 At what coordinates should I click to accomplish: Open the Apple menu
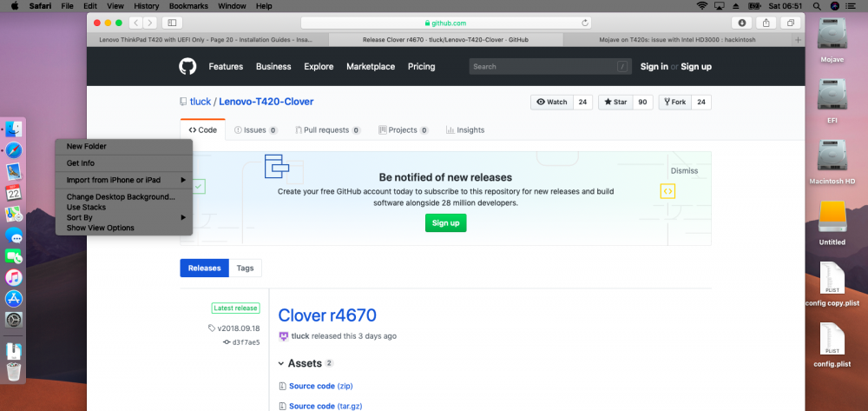pyautogui.click(x=15, y=6)
